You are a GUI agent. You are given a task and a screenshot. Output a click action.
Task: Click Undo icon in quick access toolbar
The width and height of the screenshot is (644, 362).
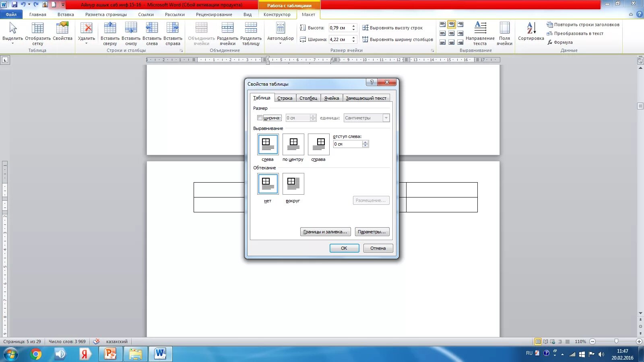23,4
